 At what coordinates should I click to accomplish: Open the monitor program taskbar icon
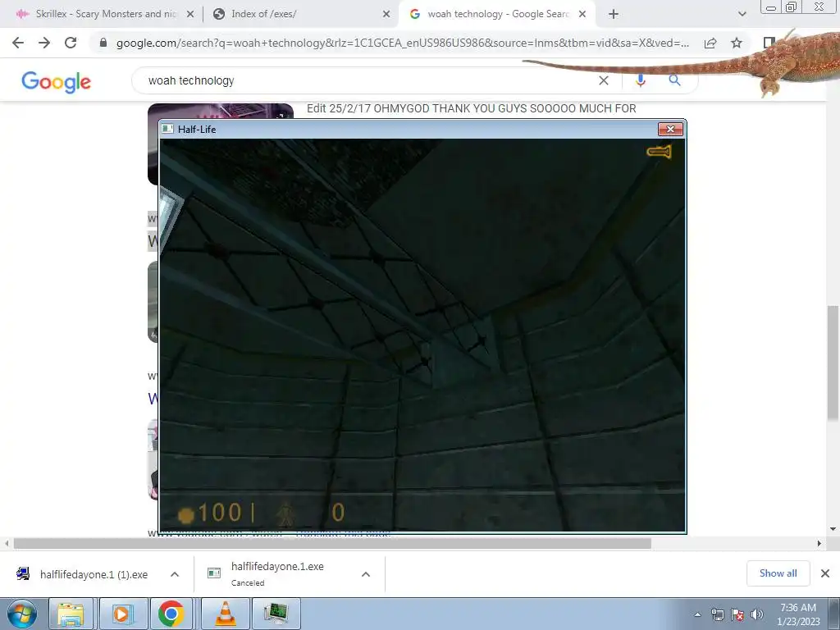coord(276,614)
